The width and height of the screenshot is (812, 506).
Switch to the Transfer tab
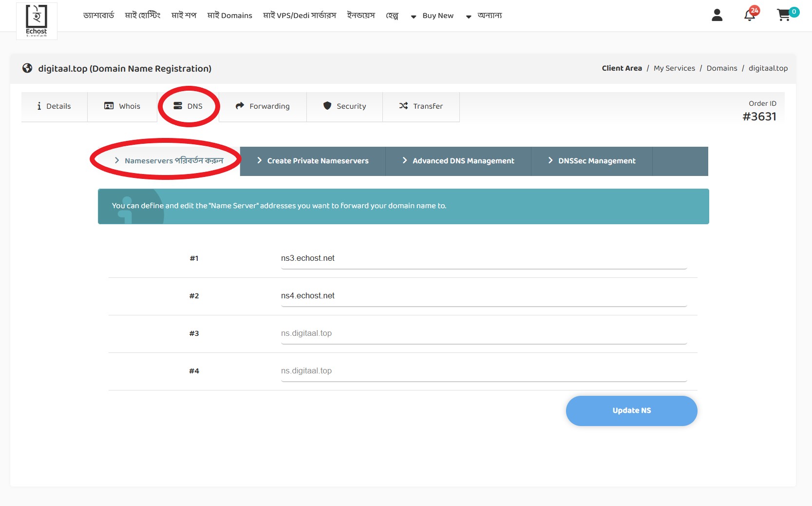[x=421, y=106]
